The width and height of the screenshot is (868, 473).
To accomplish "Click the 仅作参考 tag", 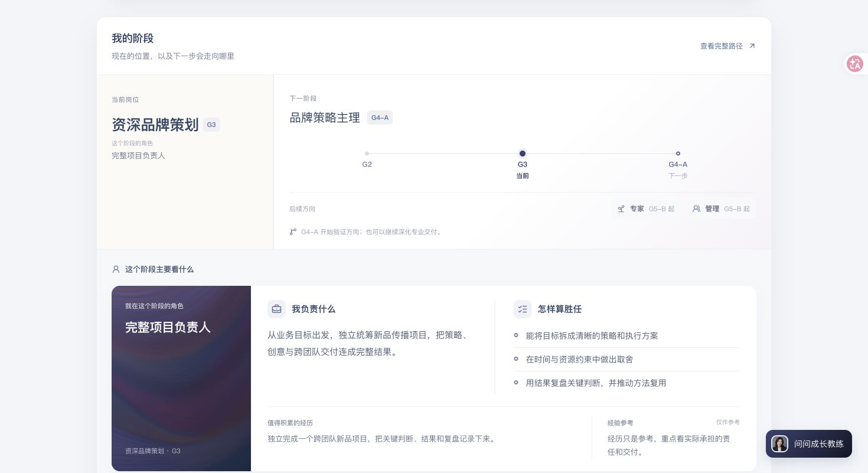I will click(728, 422).
